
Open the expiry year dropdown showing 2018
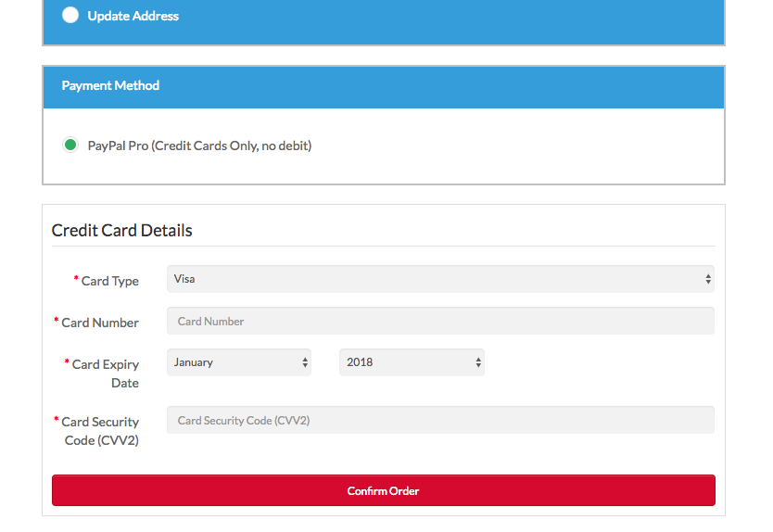(412, 362)
